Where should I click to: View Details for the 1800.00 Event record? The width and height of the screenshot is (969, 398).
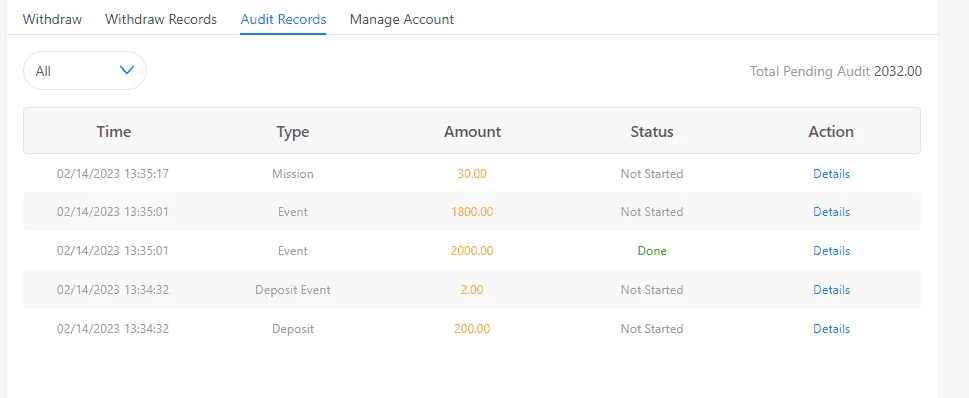831,211
